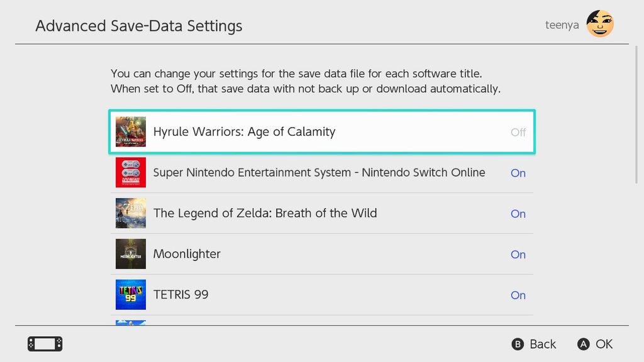
Task: Select the Breath of the Wild game icon
Action: click(130, 213)
